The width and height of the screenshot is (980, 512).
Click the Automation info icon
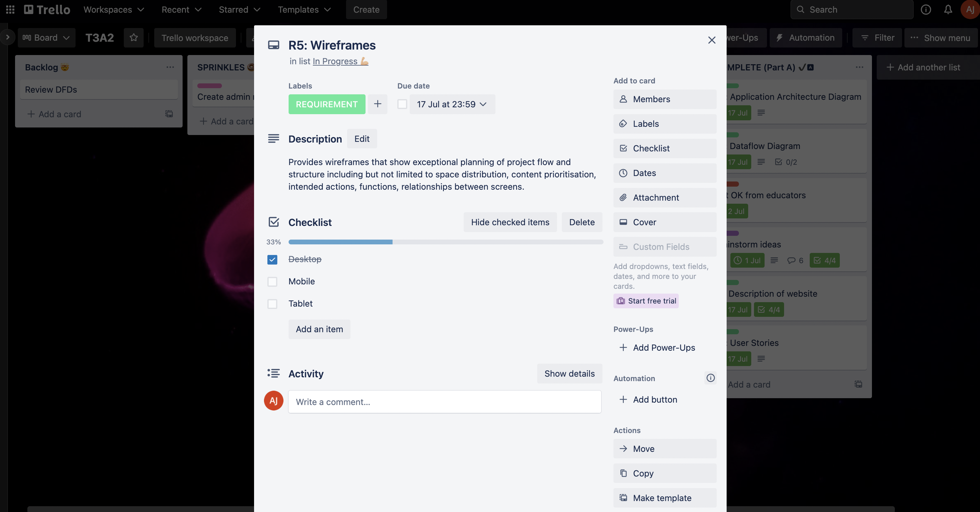[x=710, y=378]
